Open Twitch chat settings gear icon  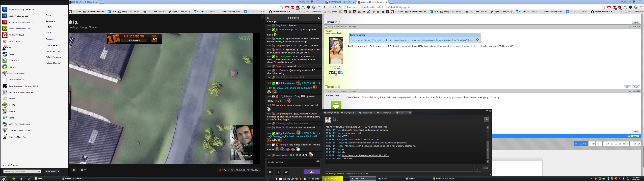click(x=270, y=172)
